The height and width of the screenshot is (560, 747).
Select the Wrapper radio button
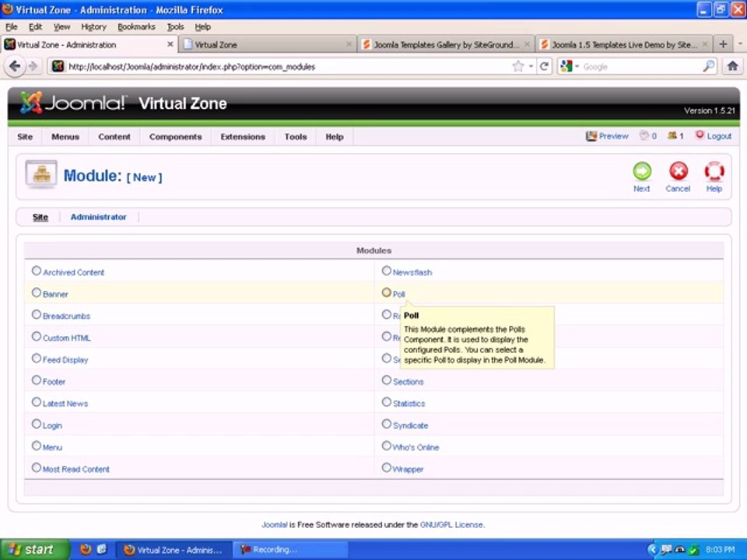click(x=387, y=468)
